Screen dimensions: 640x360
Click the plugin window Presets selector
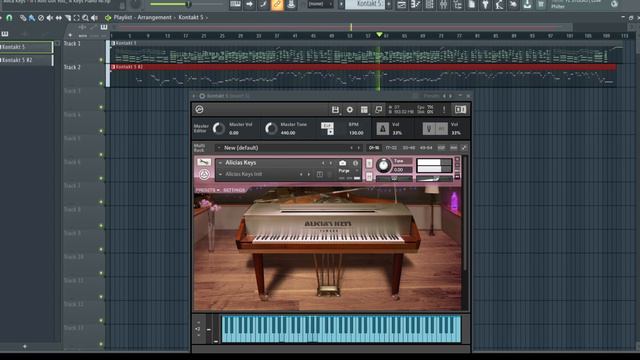click(430, 96)
